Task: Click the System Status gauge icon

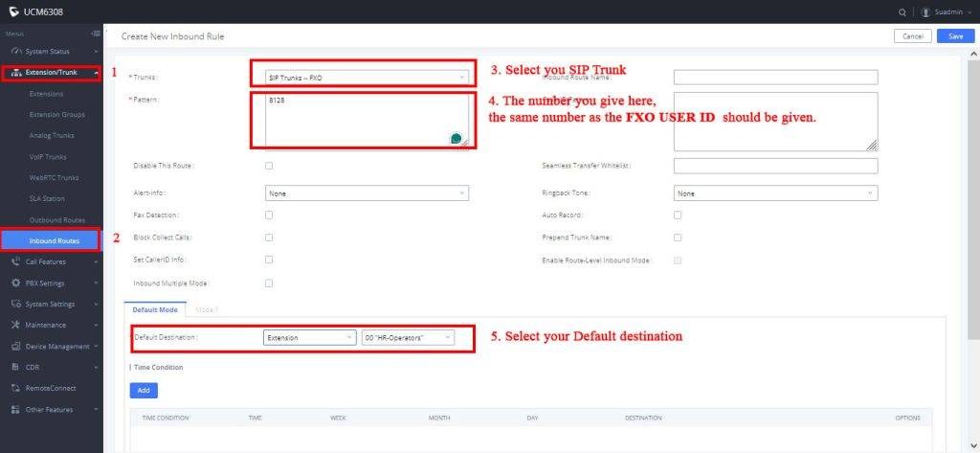Action: coord(15,51)
